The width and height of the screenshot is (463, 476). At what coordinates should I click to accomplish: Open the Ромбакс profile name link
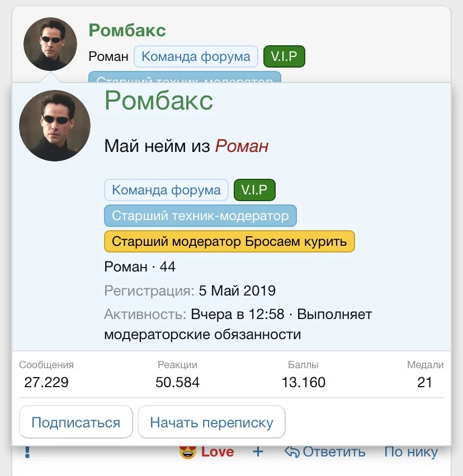[159, 102]
